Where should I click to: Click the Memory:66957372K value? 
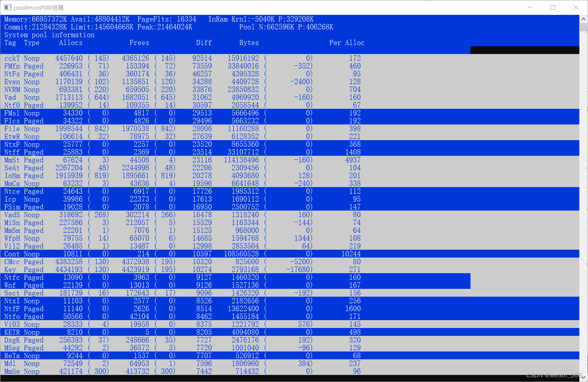click(x=35, y=19)
